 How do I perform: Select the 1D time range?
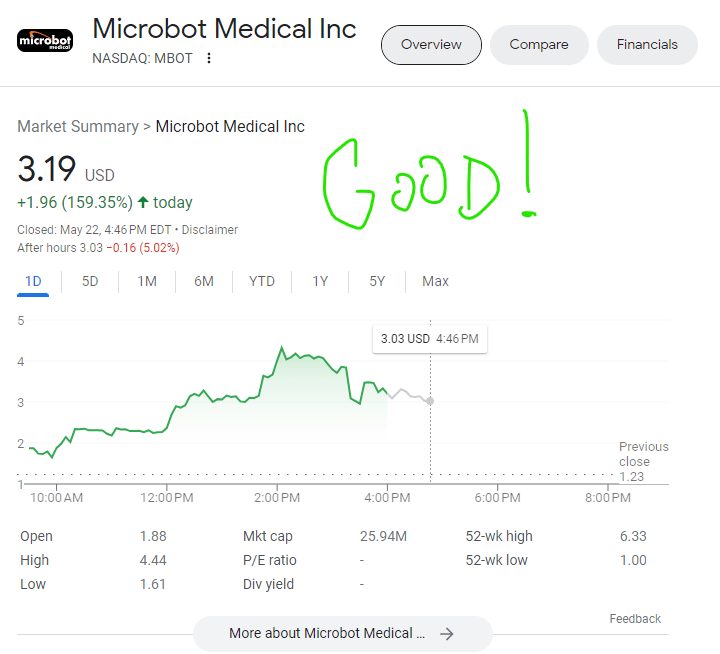33,281
